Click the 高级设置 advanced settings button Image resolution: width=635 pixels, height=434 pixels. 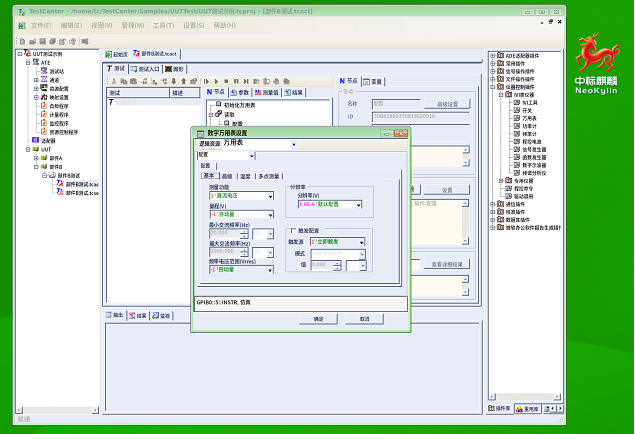(447, 103)
